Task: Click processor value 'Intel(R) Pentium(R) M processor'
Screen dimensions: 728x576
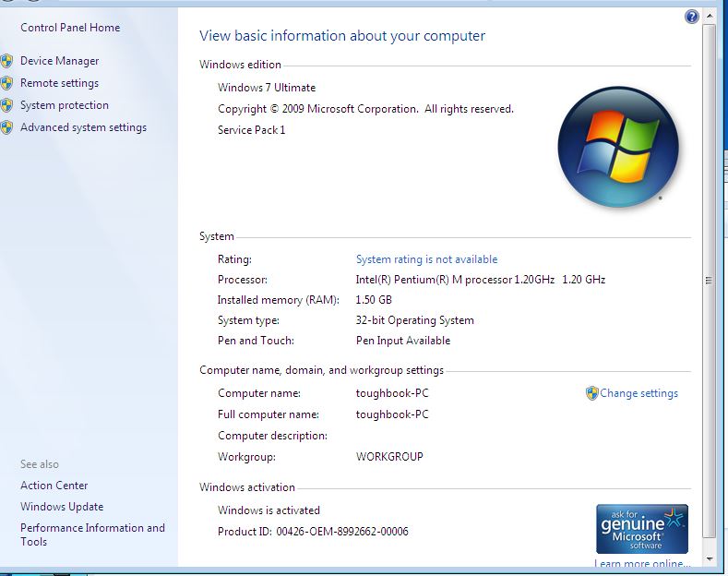Action: point(481,280)
